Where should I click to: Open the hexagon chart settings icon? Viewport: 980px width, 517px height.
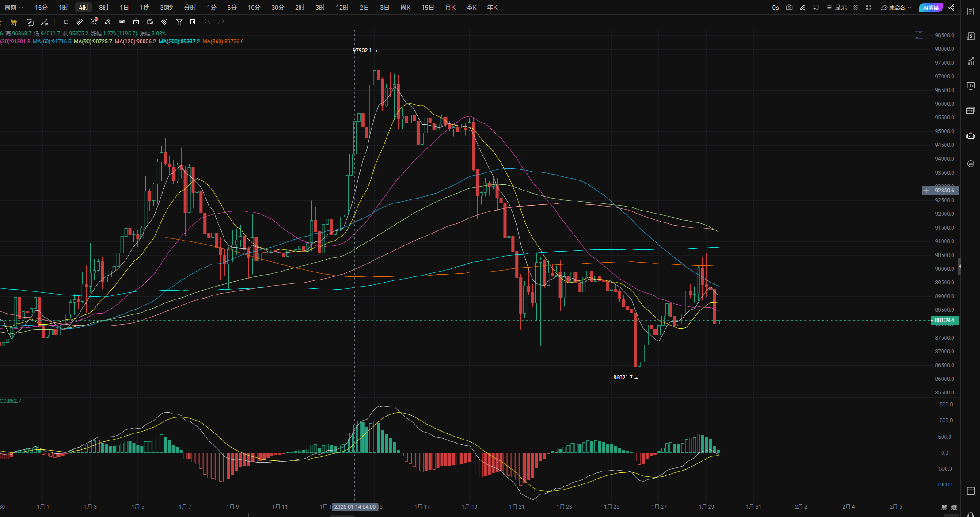click(855, 8)
